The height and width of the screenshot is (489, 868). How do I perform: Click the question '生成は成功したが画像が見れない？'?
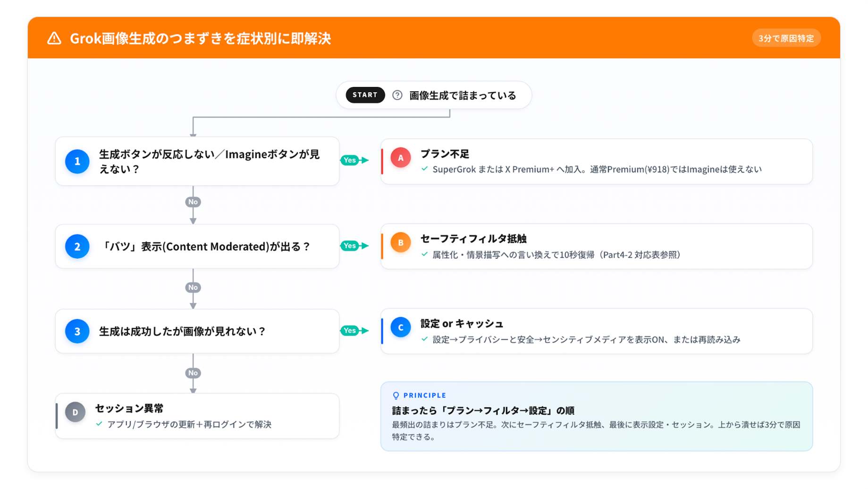(x=182, y=331)
